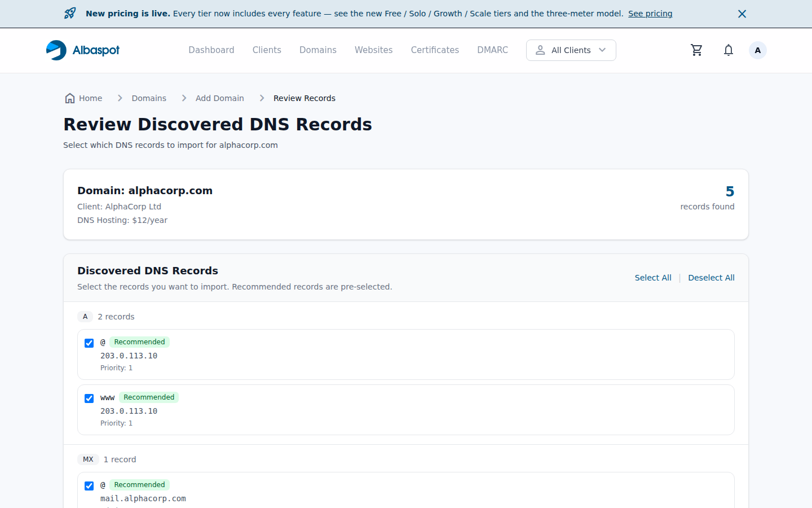The width and height of the screenshot is (812, 508).
Task: Dismiss the new pricing banner
Action: pos(742,14)
